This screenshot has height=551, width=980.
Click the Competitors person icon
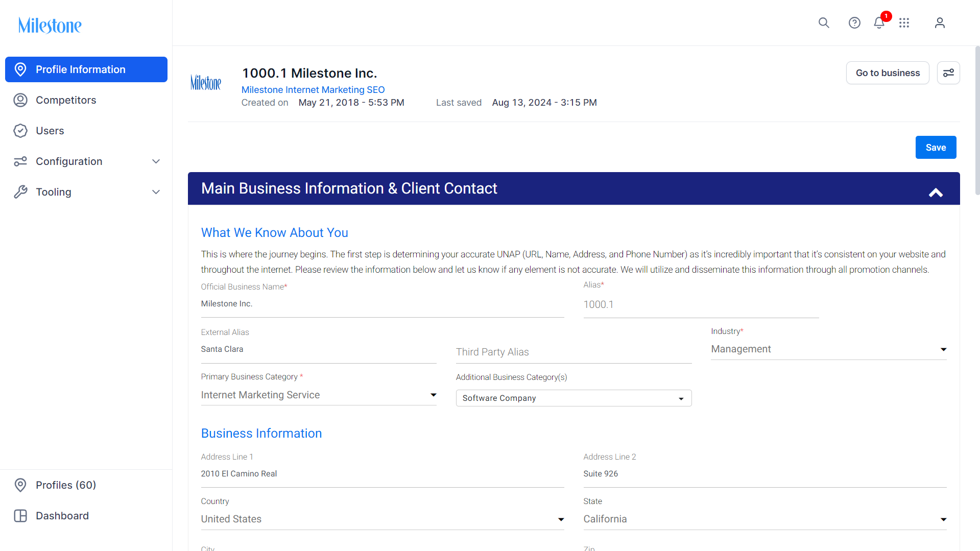(x=20, y=100)
